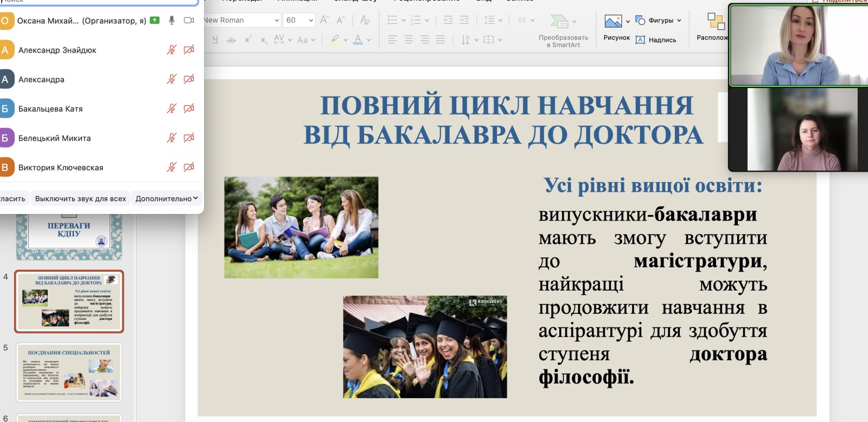Insert a shape using the Фигуры icon

click(x=640, y=20)
